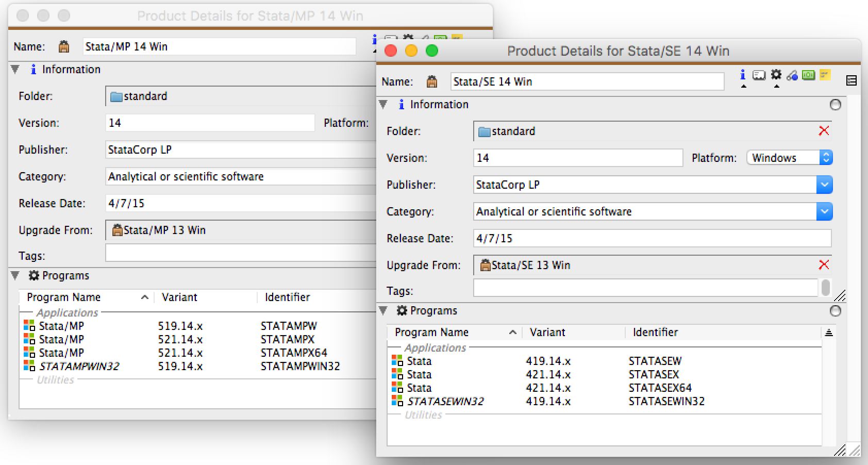
Task: Click the gear Programs pane icon in Stata/SE toolbar
Action: click(776, 75)
